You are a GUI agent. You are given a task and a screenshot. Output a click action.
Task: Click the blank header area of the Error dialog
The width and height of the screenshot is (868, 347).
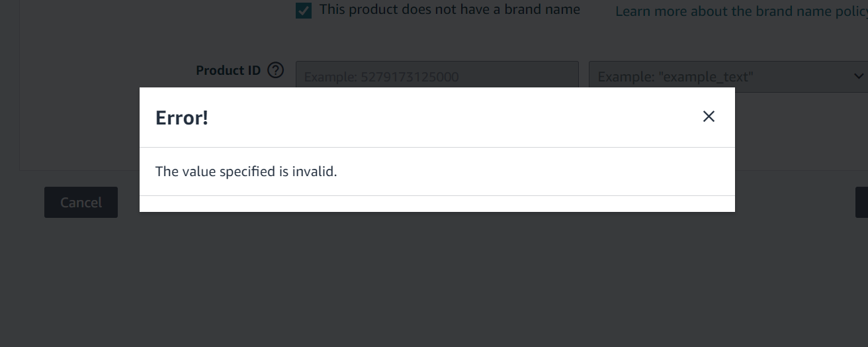pos(450,117)
